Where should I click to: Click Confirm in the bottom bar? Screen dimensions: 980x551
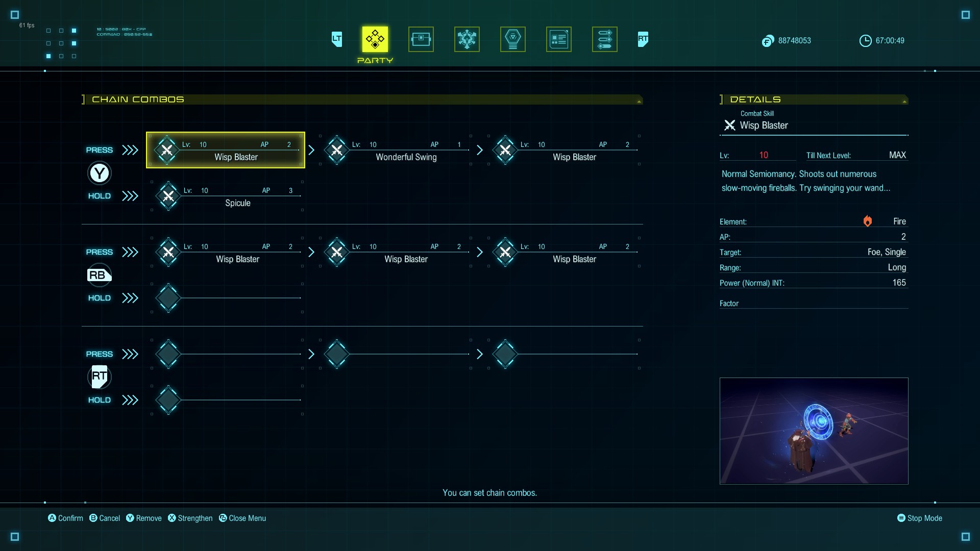(66, 518)
